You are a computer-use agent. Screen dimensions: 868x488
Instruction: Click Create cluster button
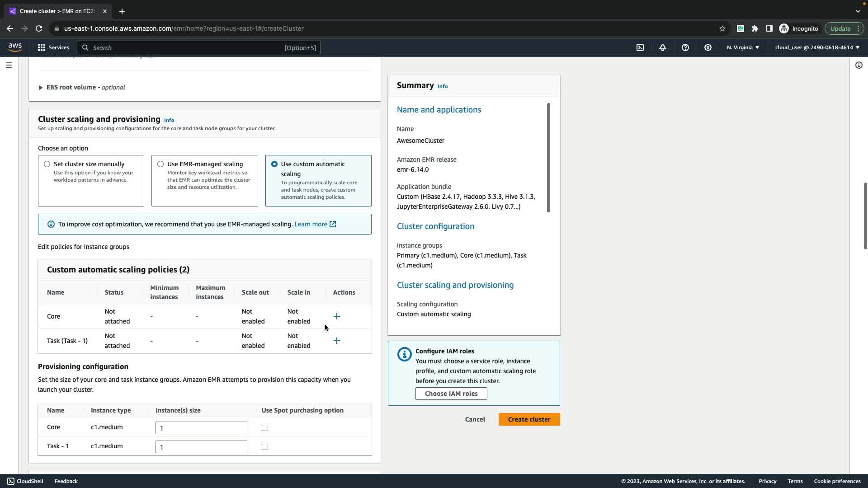[x=529, y=419]
